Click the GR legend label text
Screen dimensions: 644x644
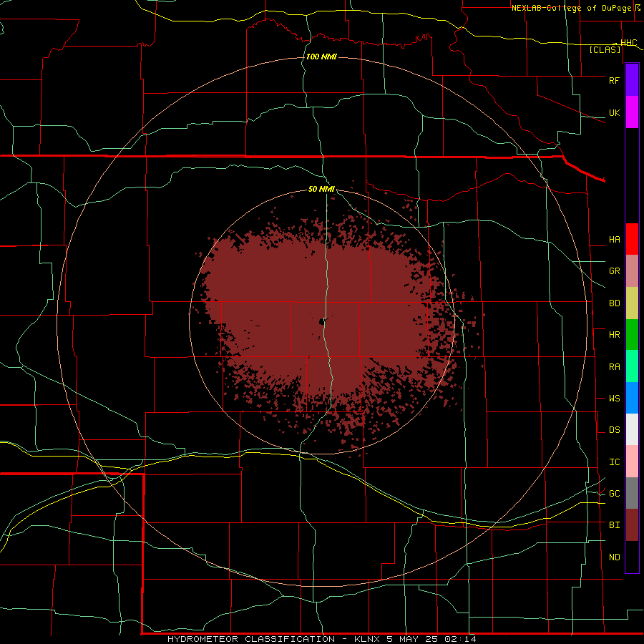pos(614,271)
